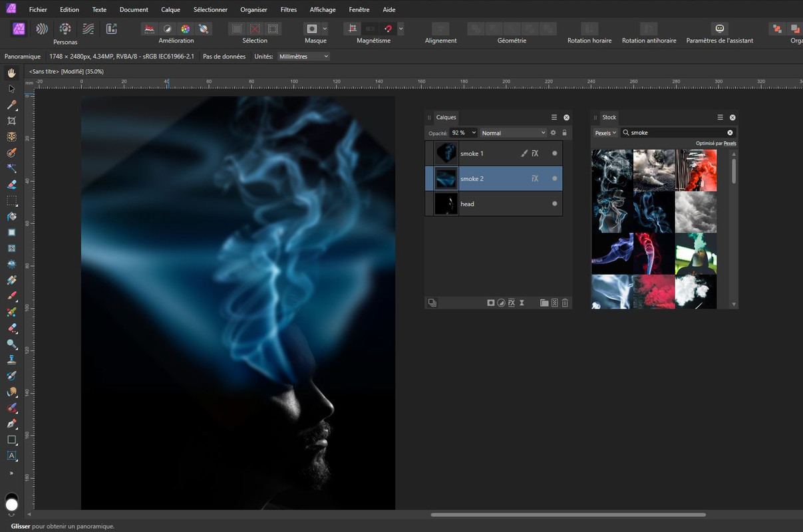Delete layer with the trash icon
The image size is (803, 532).
coord(565,303)
